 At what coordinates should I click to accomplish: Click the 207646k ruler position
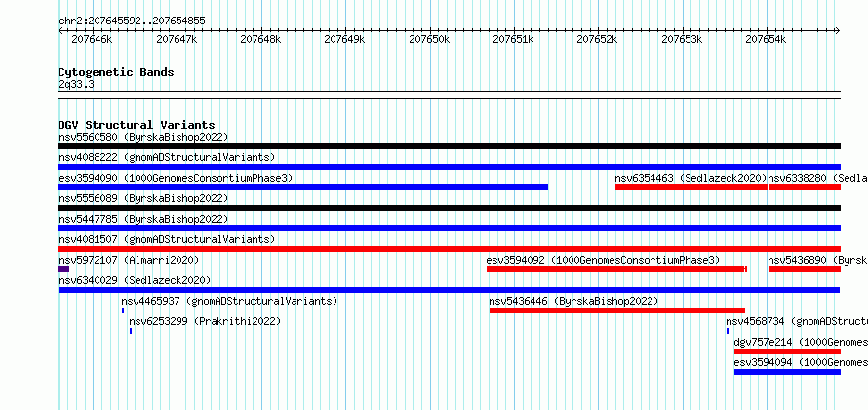(92, 39)
